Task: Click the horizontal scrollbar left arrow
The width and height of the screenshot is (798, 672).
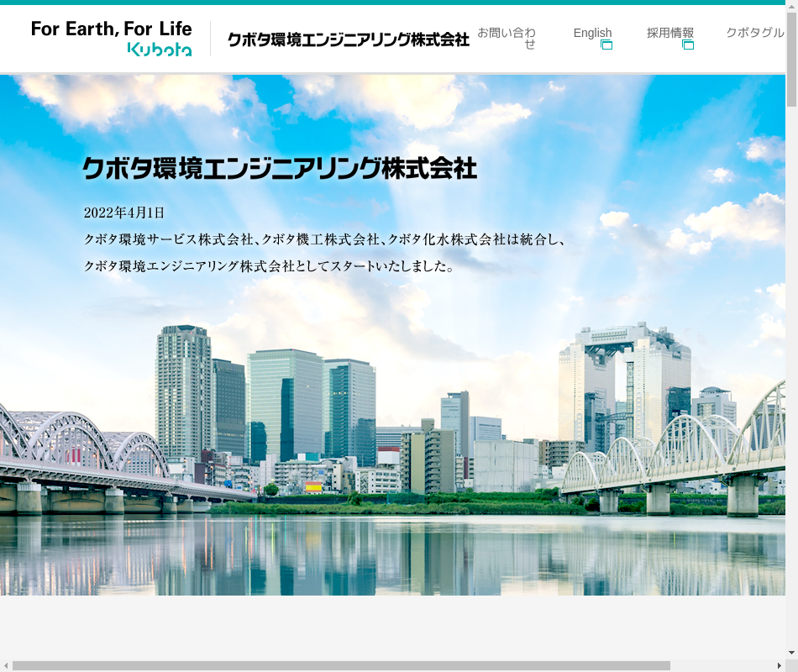Action: 6,666
